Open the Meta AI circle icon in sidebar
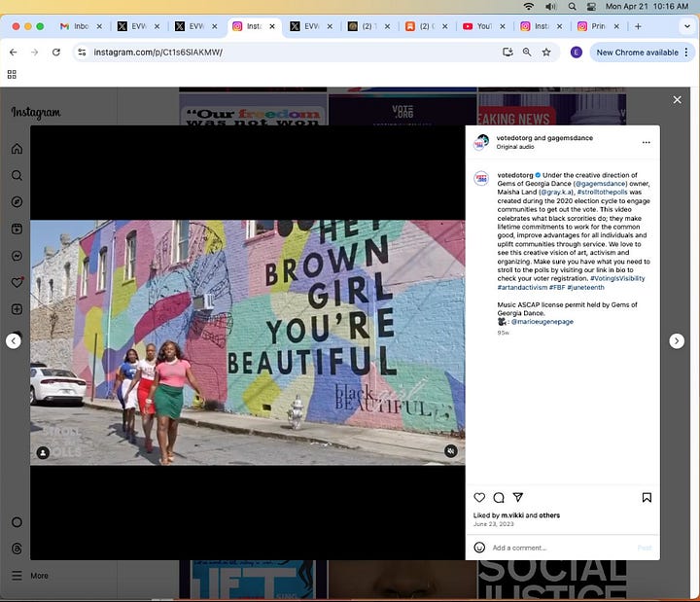Screen dimensions: 700x602 point(17,522)
